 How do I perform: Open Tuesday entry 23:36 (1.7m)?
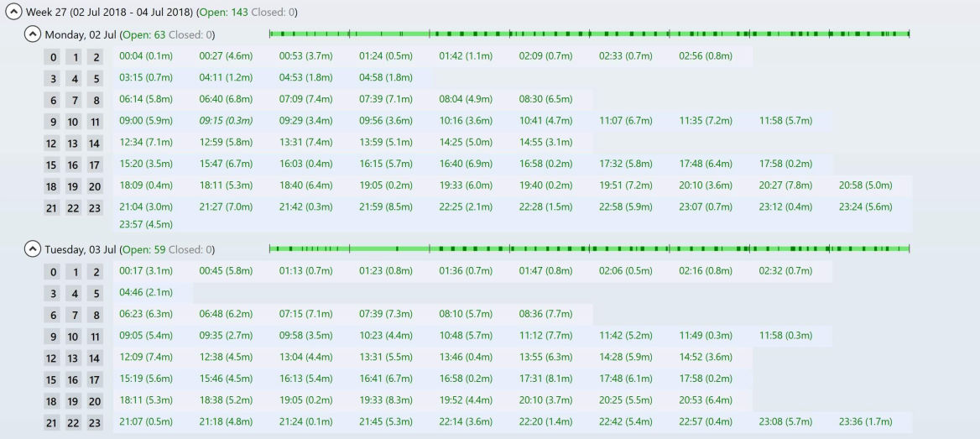coord(866,422)
